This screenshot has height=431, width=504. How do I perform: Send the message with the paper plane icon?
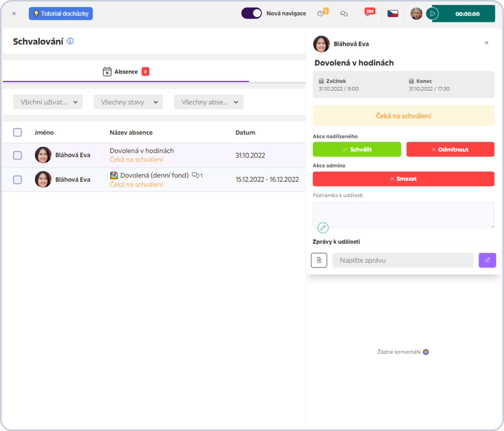487,260
